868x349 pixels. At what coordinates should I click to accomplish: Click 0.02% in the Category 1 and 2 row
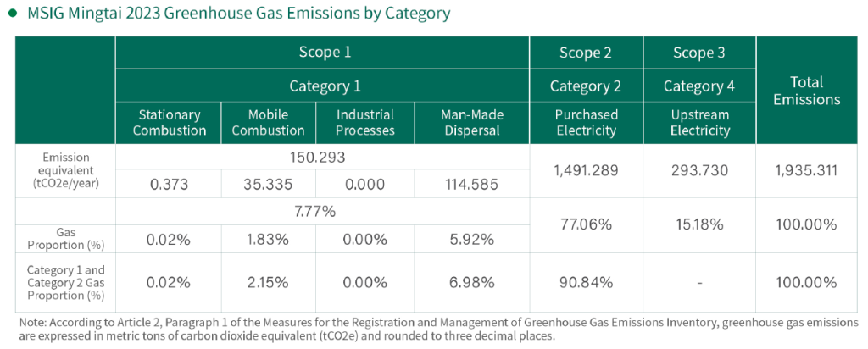coord(169,283)
